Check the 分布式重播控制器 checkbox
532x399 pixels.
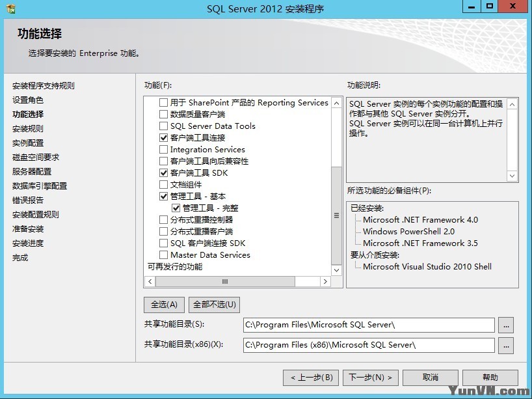[163, 220]
